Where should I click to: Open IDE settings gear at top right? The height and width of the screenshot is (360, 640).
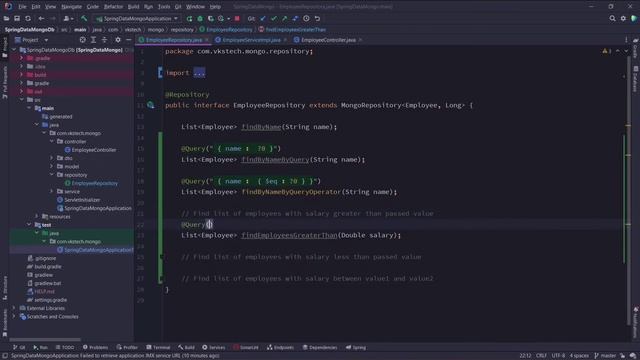[623, 18]
